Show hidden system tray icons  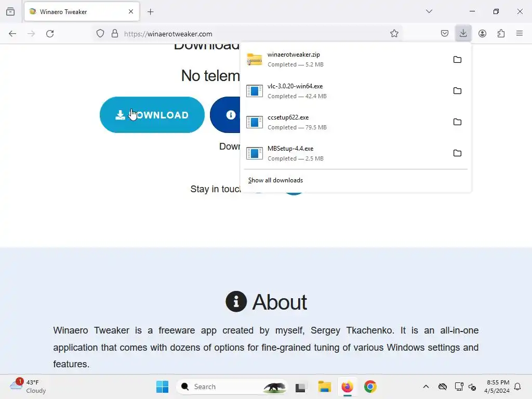426,387
